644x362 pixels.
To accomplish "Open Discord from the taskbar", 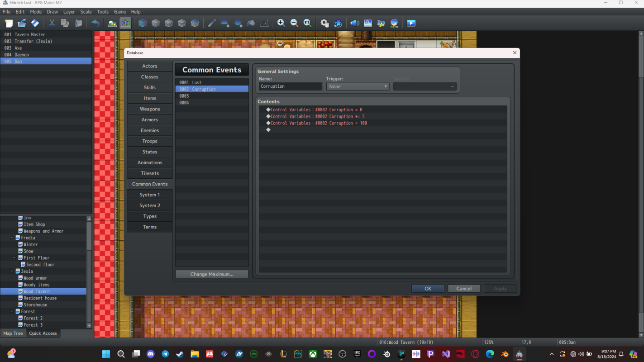I will (x=151, y=354).
